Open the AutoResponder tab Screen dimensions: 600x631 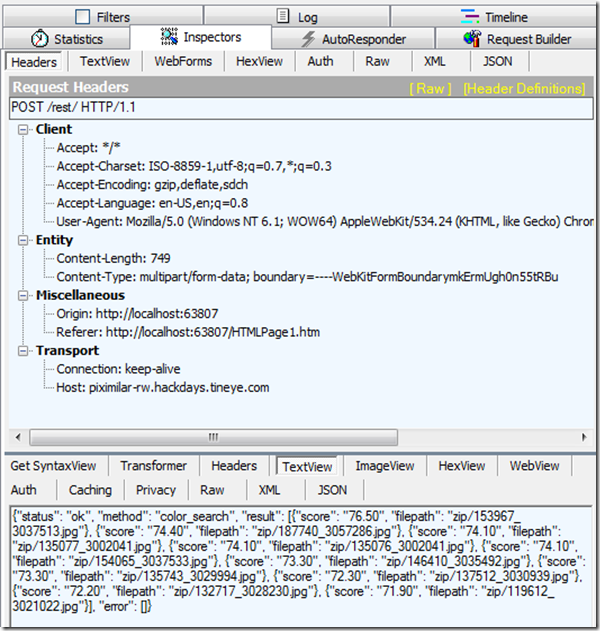[353, 39]
